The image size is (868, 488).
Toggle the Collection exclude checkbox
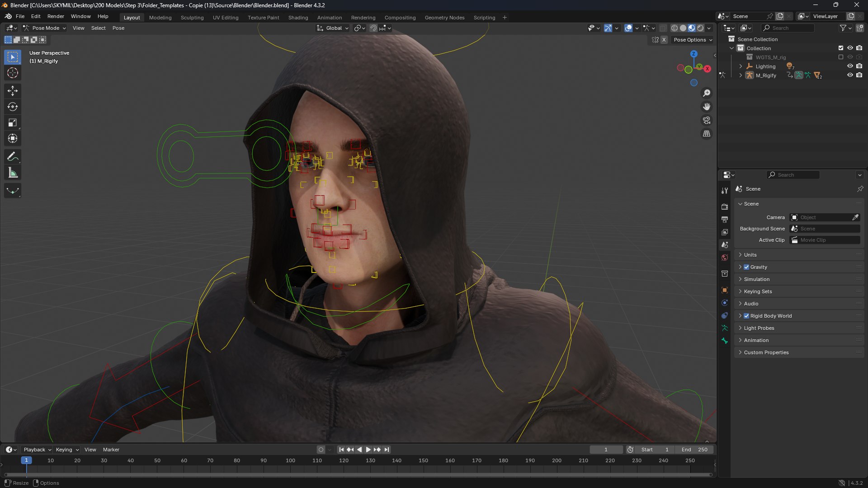[841, 48]
